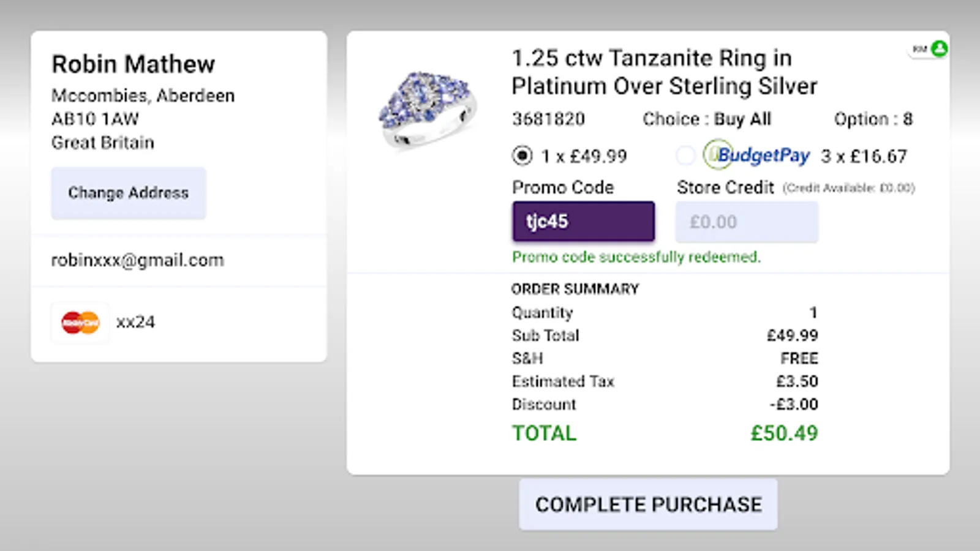This screenshot has width=980, height=551.
Task: Open the tanzanite ring product image
Action: click(427, 110)
